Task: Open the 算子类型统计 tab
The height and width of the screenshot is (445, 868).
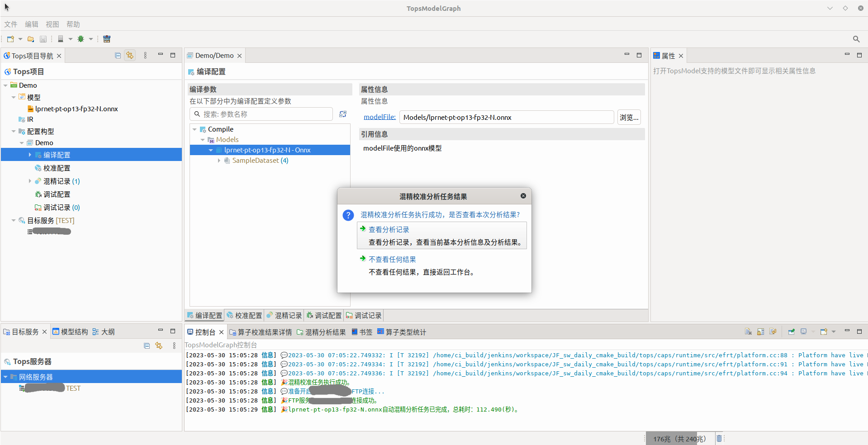Action: point(402,332)
